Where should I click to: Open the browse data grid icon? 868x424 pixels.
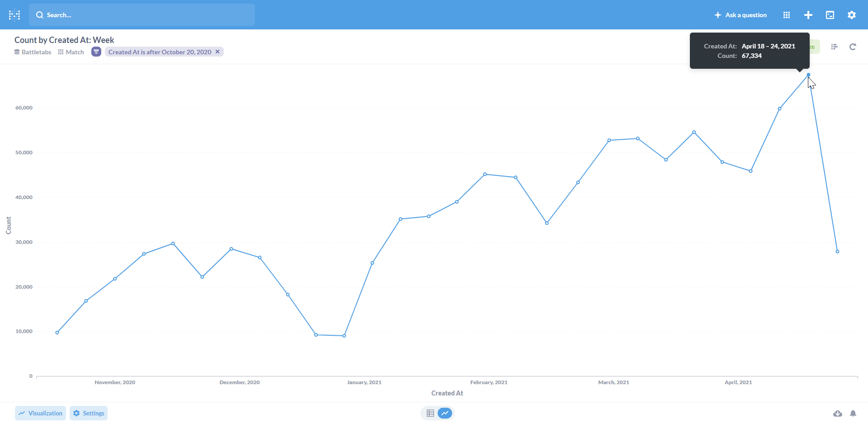(787, 15)
